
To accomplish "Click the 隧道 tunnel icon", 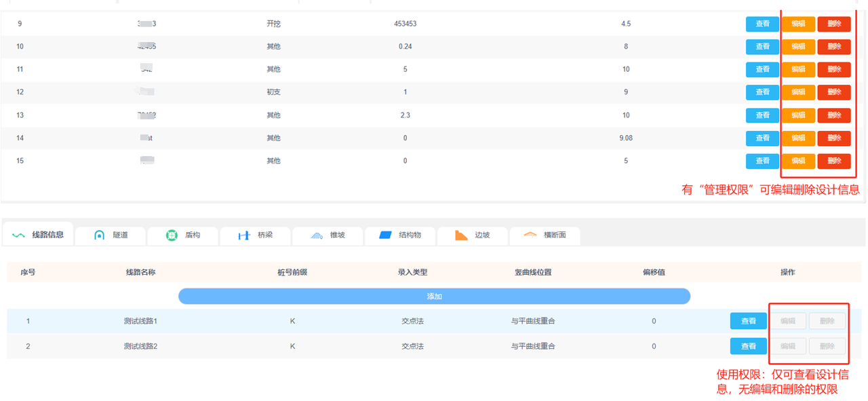I will pyautogui.click(x=99, y=235).
